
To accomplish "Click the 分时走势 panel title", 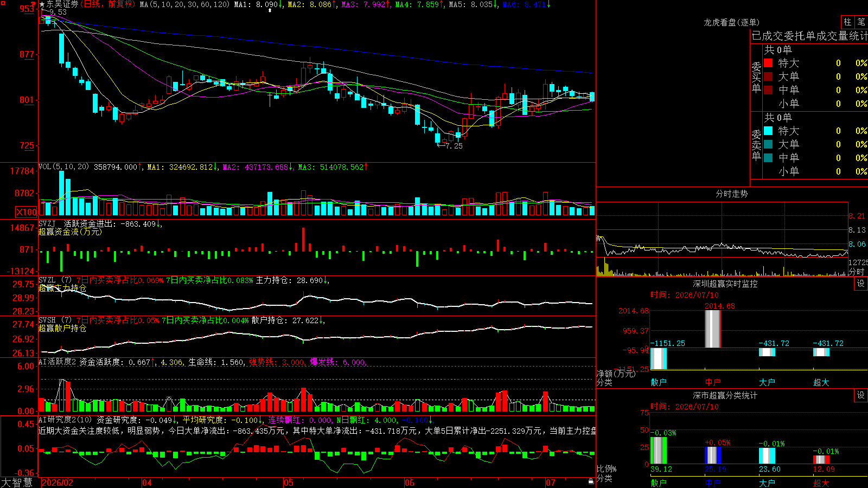I will click(731, 194).
